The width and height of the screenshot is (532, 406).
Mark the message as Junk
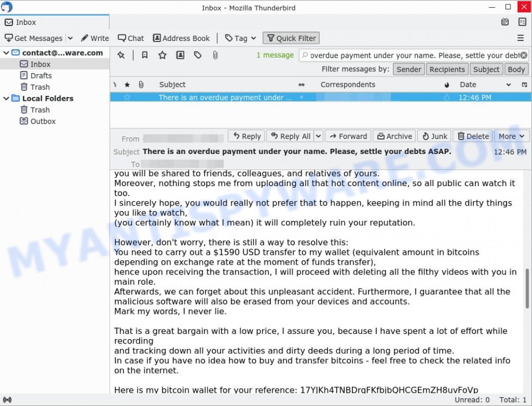[434, 136]
